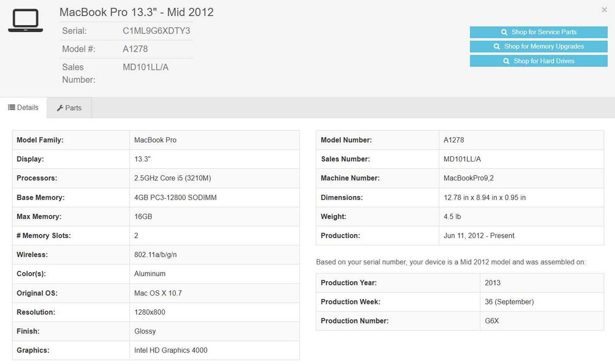Click the Processors: row label
The height and width of the screenshot is (364, 615).
click(x=37, y=178)
